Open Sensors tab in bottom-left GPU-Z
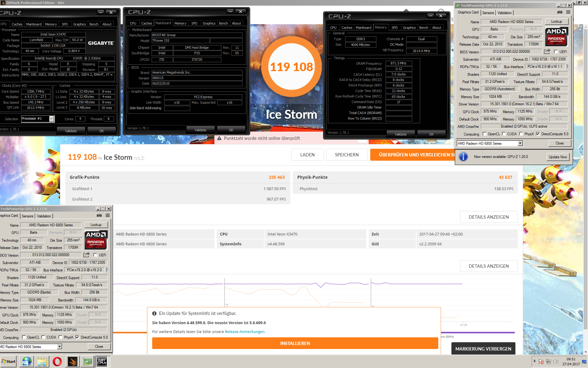The width and height of the screenshot is (588, 368). (27, 216)
